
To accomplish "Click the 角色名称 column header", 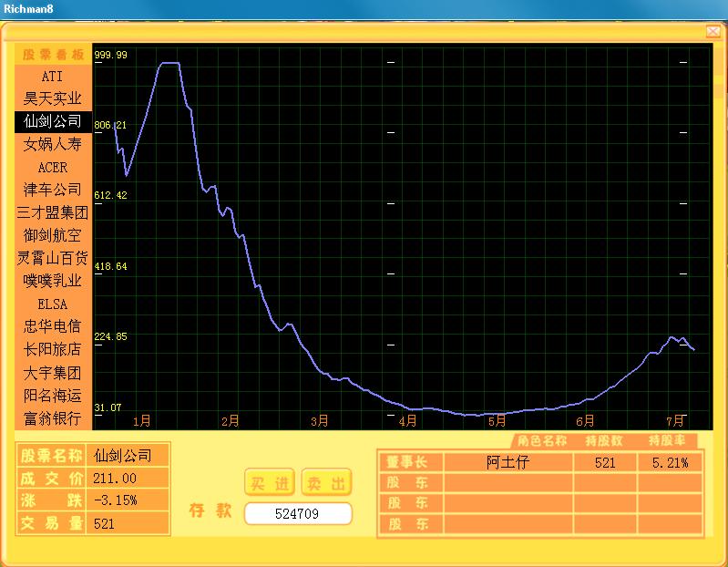I will click(542, 440).
